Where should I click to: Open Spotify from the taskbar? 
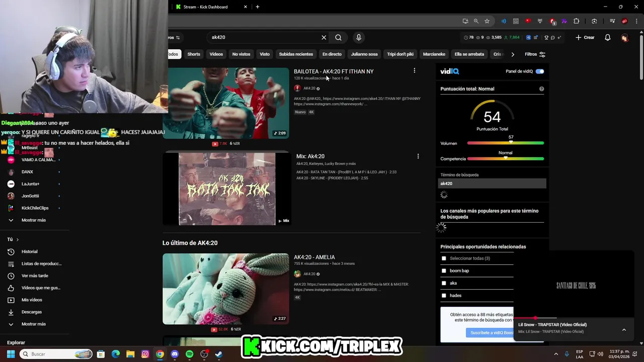click(x=189, y=354)
